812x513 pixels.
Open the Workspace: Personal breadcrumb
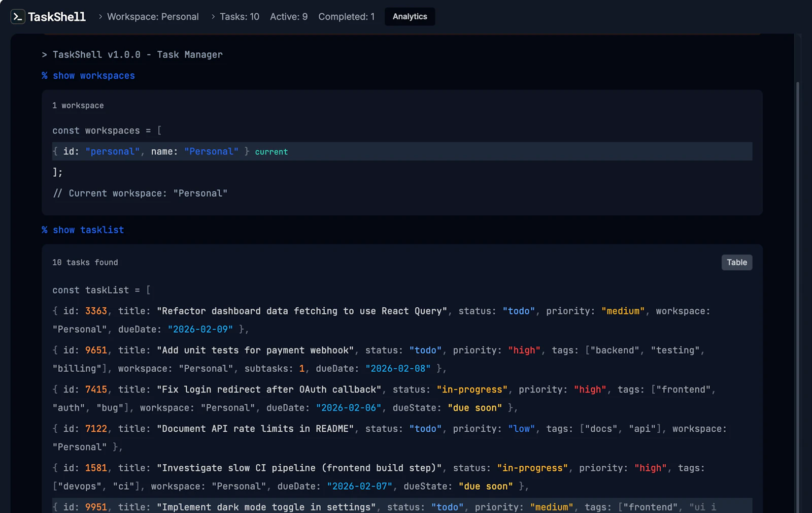pyautogui.click(x=152, y=16)
